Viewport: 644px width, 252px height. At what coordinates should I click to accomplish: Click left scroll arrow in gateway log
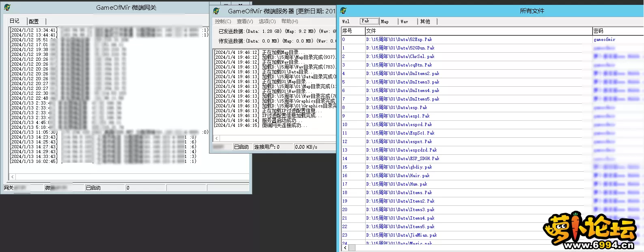point(13,177)
